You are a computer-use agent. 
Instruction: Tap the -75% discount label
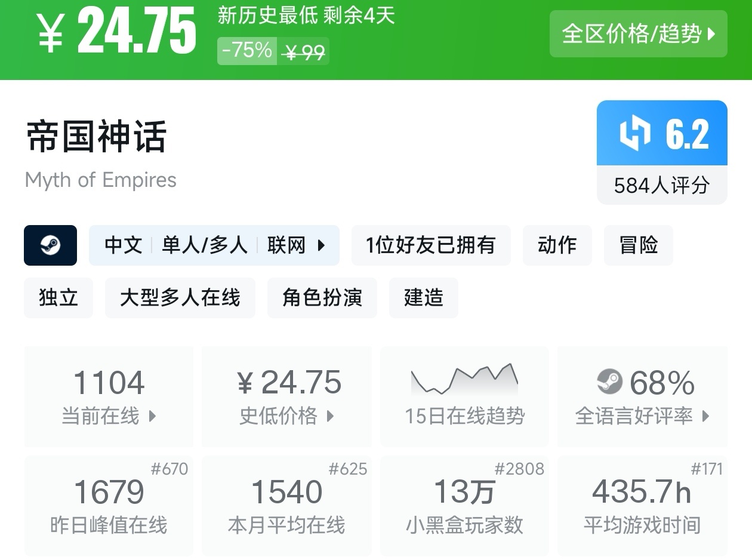[x=246, y=50]
